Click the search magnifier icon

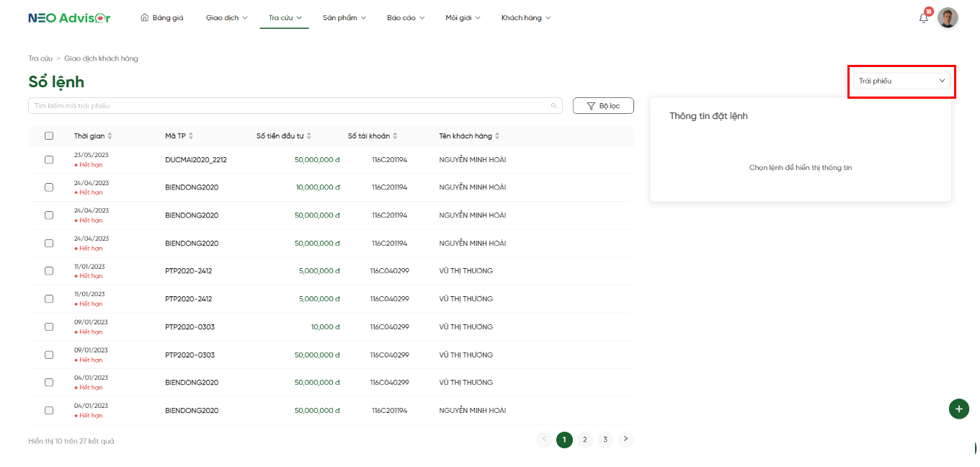pyautogui.click(x=553, y=106)
